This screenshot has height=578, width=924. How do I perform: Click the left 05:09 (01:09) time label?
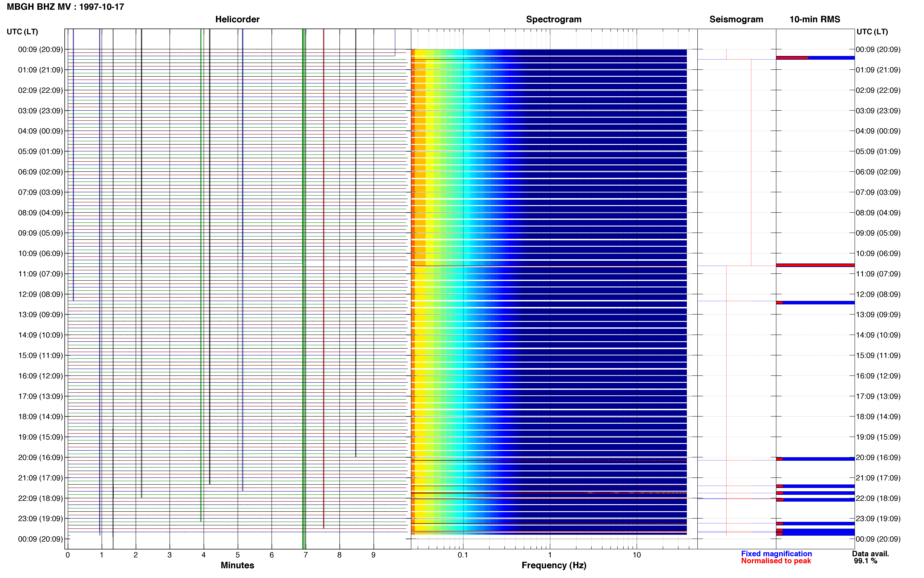41,151
